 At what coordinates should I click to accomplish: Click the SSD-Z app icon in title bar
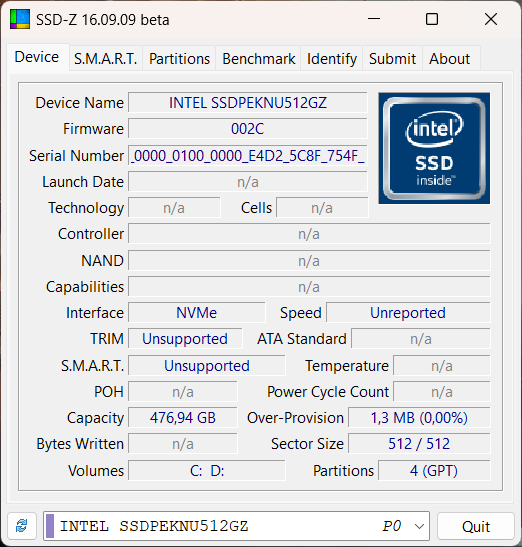[20, 19]
